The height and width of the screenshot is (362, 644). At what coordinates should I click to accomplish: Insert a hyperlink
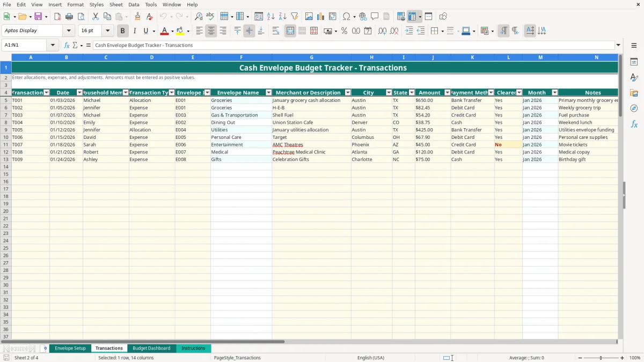(363, 17)
